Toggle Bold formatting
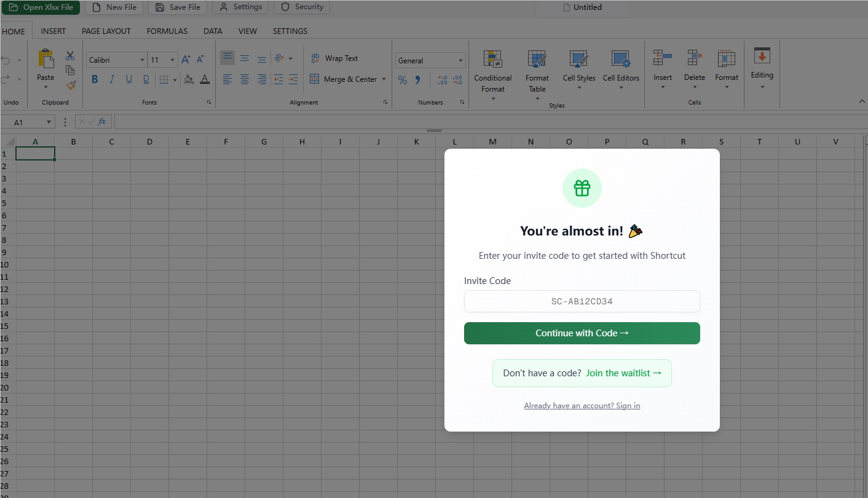 tap(94, 79)
